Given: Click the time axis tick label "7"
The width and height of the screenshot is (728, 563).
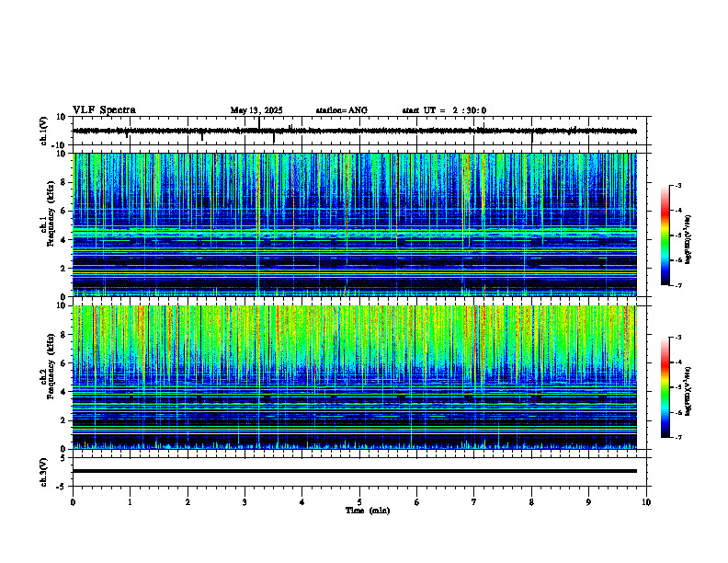Looking at the screenshot, I should [474, 502].
